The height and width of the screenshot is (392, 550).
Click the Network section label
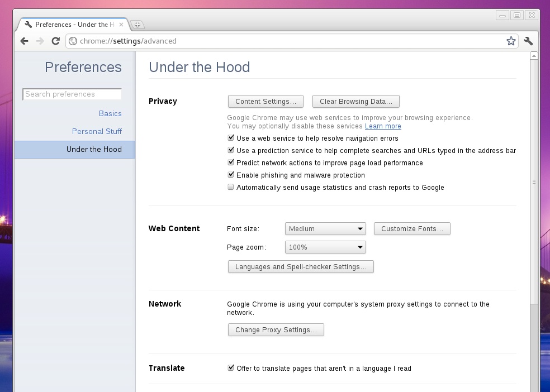pos(165,304)
